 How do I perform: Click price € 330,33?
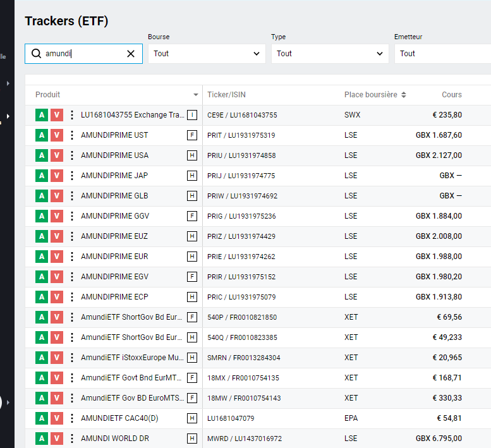point(447,398)
